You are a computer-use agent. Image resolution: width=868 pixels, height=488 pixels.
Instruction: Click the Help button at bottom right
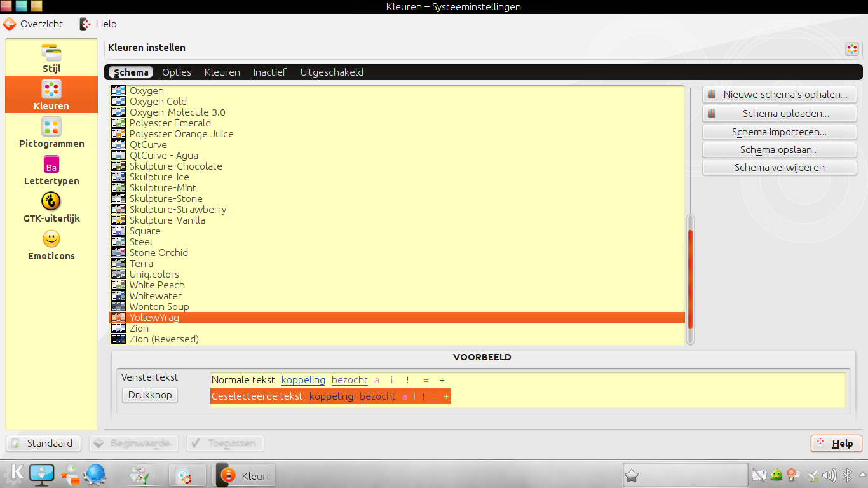pos(836,444)
